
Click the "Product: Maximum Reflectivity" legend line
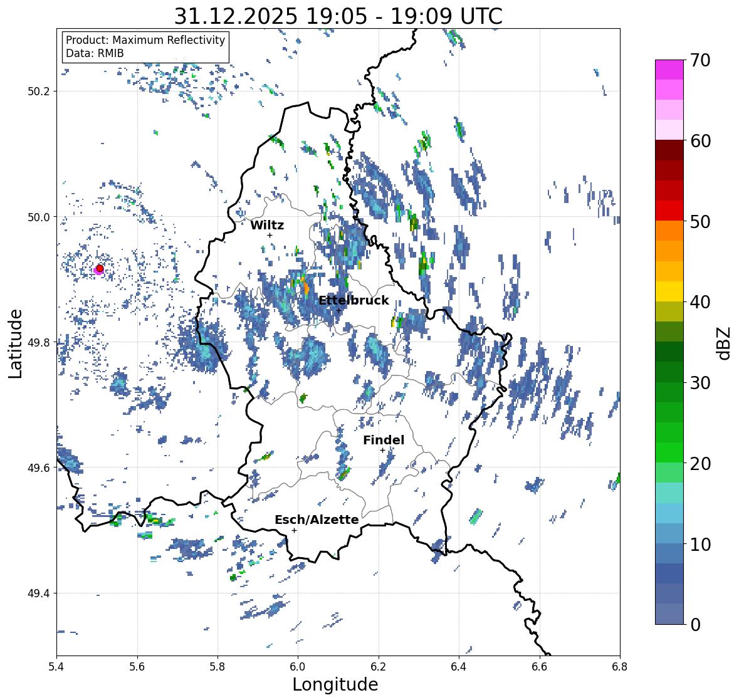click(145, 40)
